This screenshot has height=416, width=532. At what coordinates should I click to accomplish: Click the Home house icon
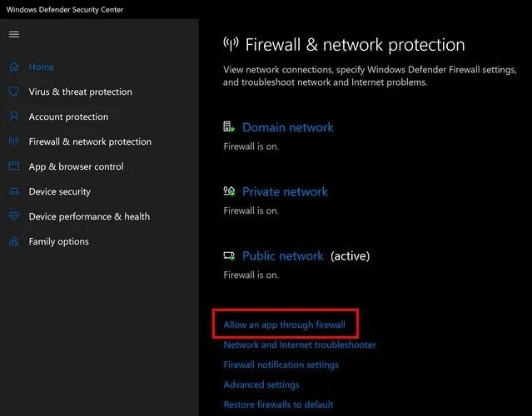pyautogui.click(x=14, y=67)
